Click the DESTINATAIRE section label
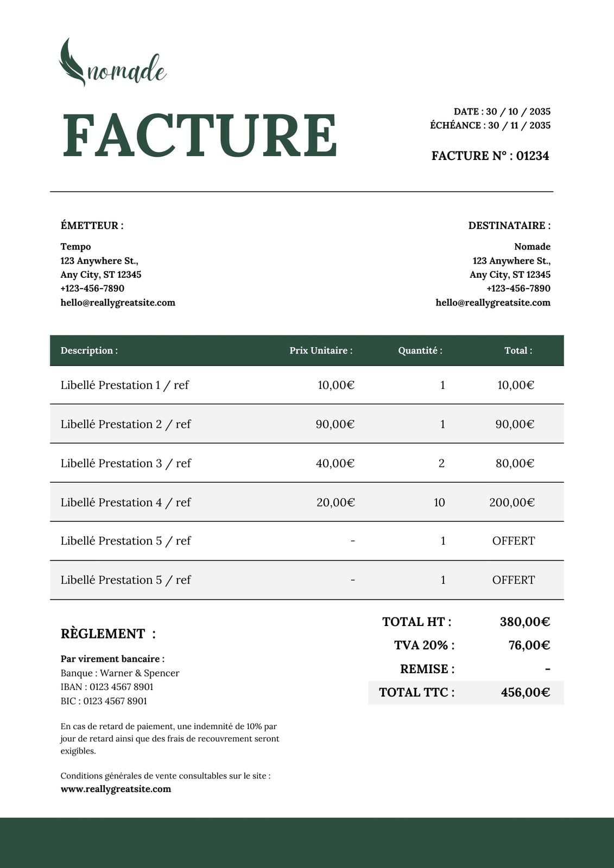This screenshot has height=868, width=614. (x=509, y=226)
